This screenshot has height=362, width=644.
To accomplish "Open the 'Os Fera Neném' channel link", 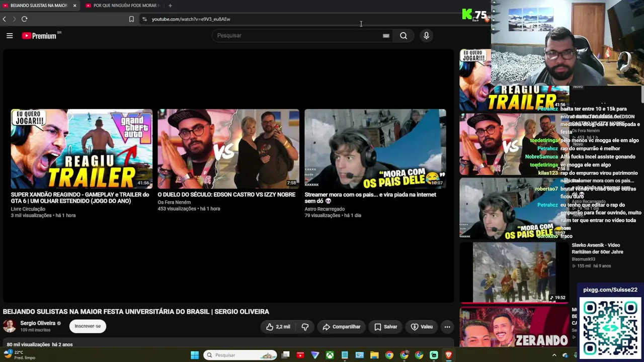I will (x=174, y=203).
